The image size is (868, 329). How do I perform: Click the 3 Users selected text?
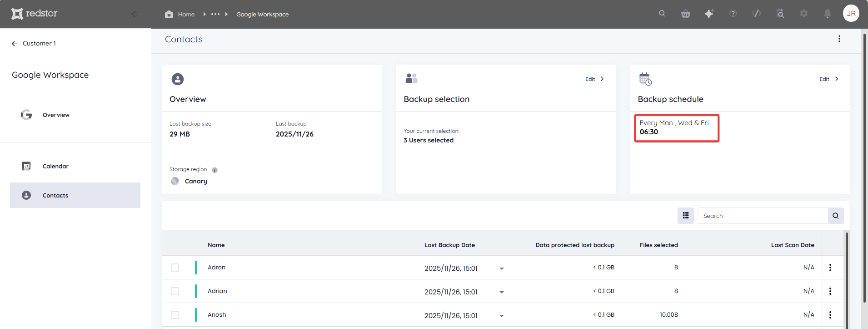429,140
